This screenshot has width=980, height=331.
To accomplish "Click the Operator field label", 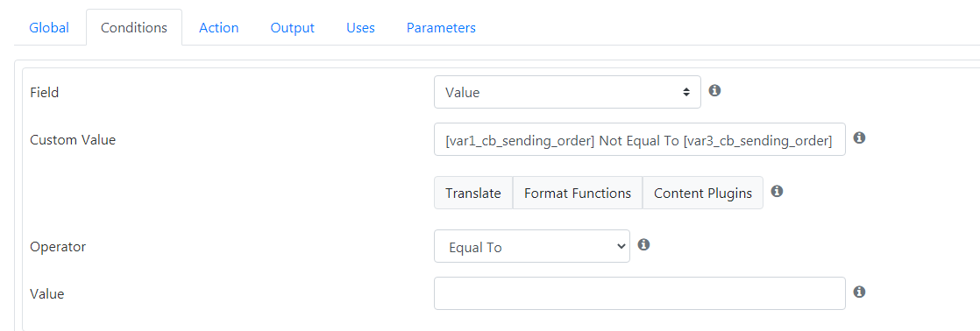I will tap(58, 247).
